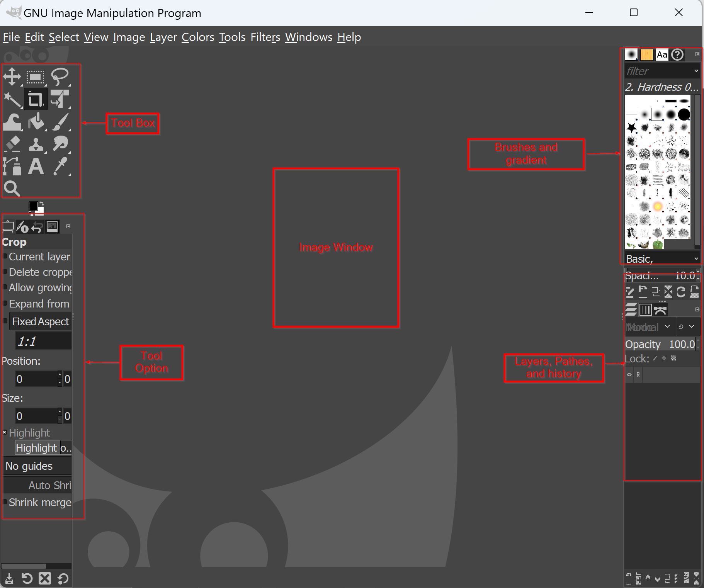704x588 pixels.
Task: Click the 1:1 aspect ratio field
Action: [x=43, y=341]
